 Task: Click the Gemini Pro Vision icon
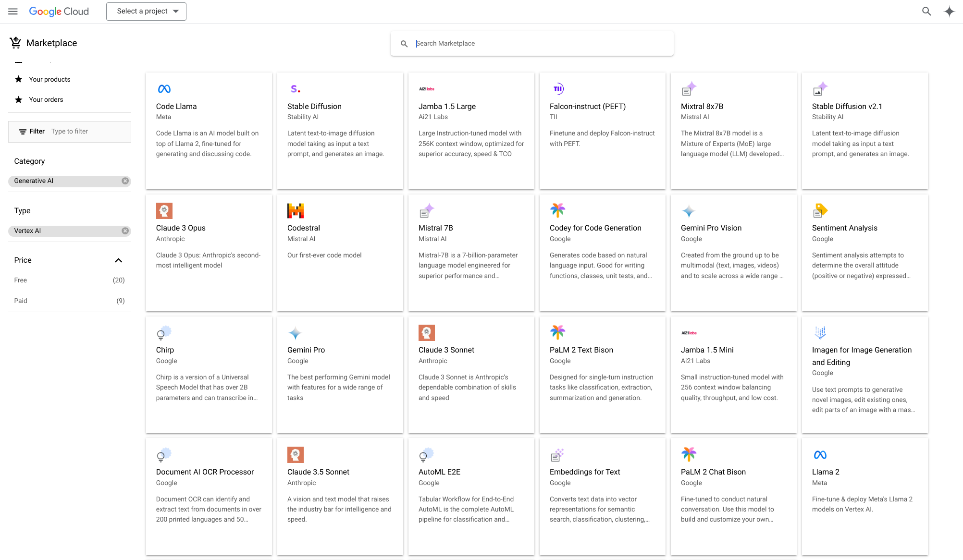(x=689, y=211)
